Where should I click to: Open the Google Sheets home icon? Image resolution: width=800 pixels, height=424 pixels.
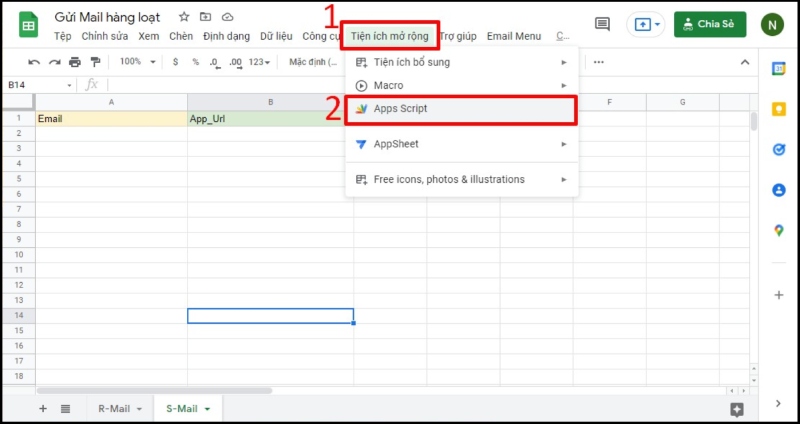pyautogui.click(x=29, y=26)
